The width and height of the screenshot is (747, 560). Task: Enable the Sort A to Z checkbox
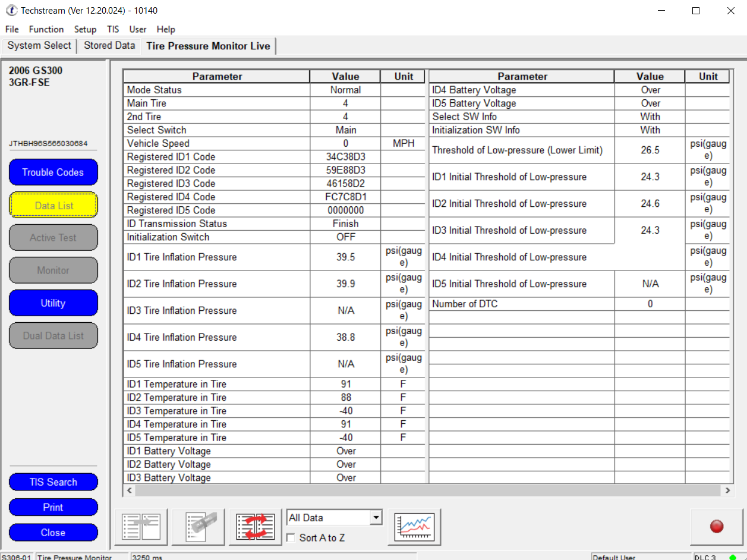[291, 537]
